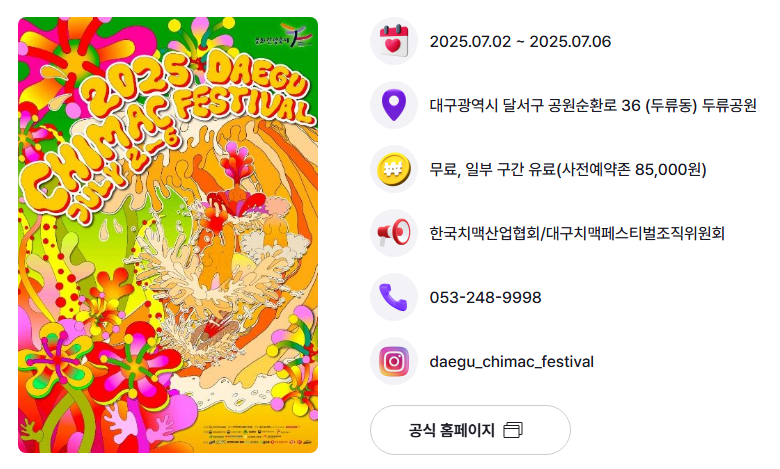Viewport: 780px width, 469px height.
Task: Click the new window icon in 공식 홈페이지
Action: [513, 430]
